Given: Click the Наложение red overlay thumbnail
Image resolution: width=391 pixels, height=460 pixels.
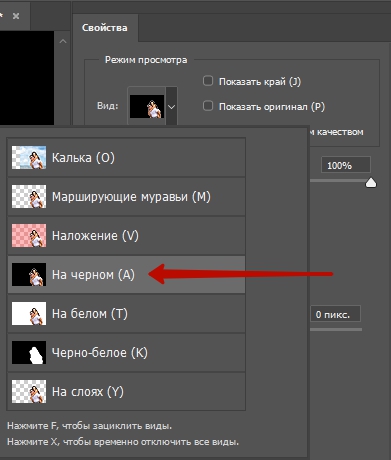Looking at the screenshot, I should tap(29, 236).
